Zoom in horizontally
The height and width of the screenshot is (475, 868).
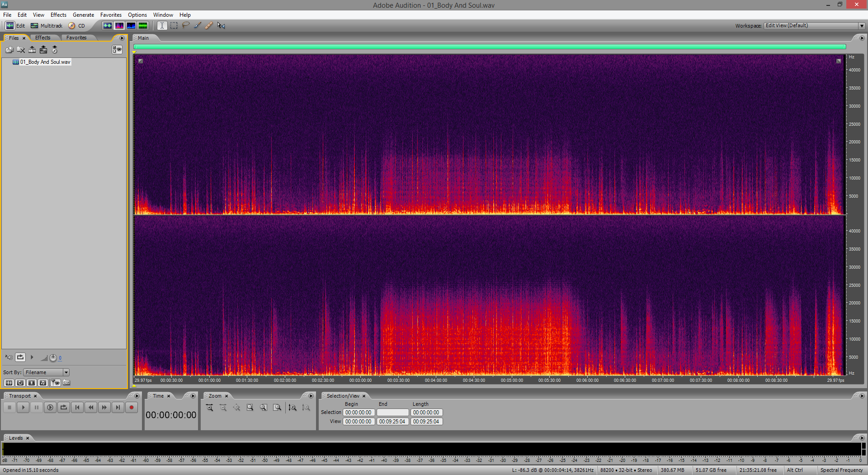pyautogui.click(x=210, y=408)
